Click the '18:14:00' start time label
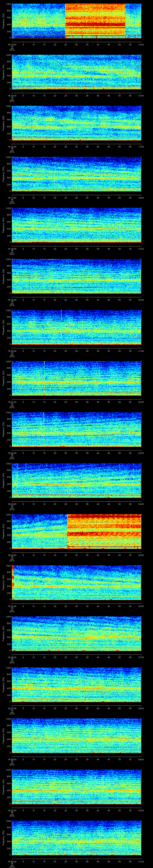Screen dimensions: 153x868 (x=12, y=44)
